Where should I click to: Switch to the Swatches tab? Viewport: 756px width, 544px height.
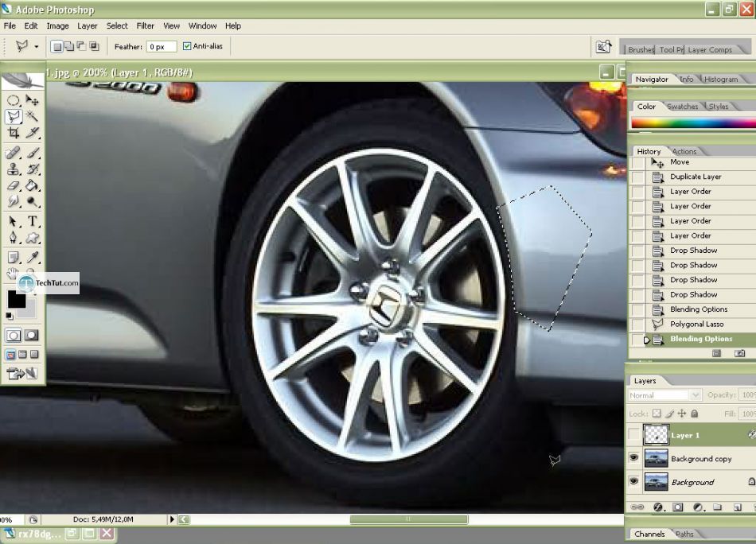pyautogui.click(x=682, y=107)
